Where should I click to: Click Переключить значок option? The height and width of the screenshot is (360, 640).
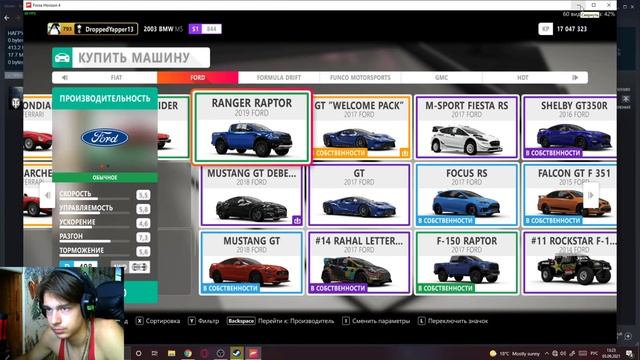(458, 321)
